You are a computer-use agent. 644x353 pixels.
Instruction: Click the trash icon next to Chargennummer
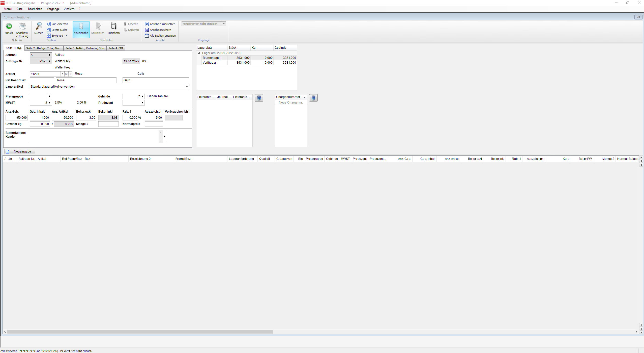click(x=313, y=98)
